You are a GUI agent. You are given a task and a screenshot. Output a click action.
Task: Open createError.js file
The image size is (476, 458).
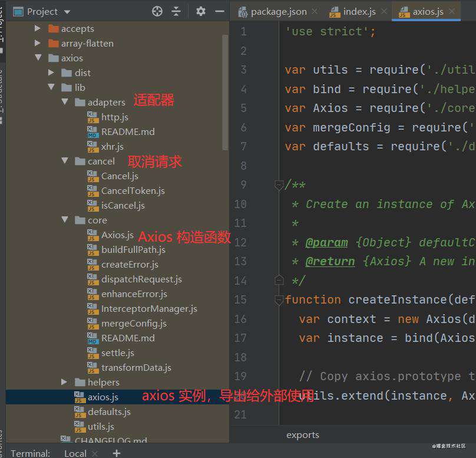130,265
